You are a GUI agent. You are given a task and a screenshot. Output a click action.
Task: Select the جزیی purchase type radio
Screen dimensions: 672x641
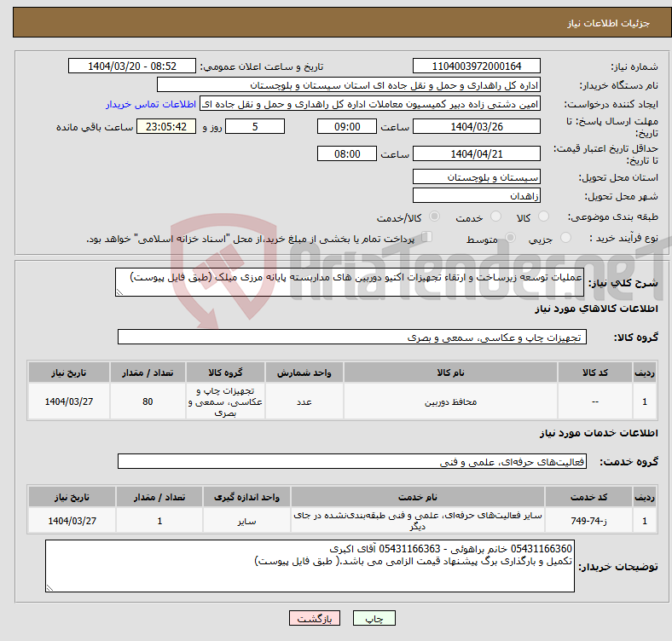[565, 237]
